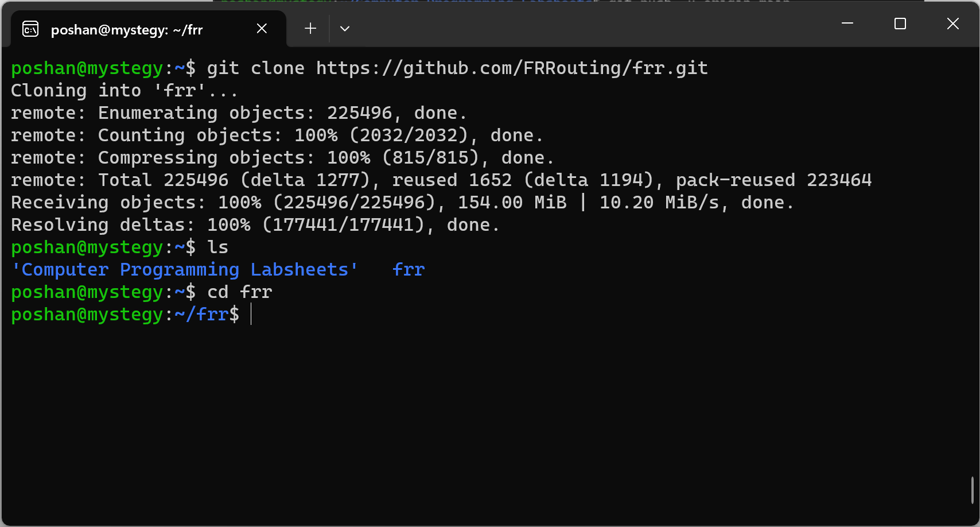
Task: Open a new terminal tab with the plus button
Action: [x=310, y=28]
